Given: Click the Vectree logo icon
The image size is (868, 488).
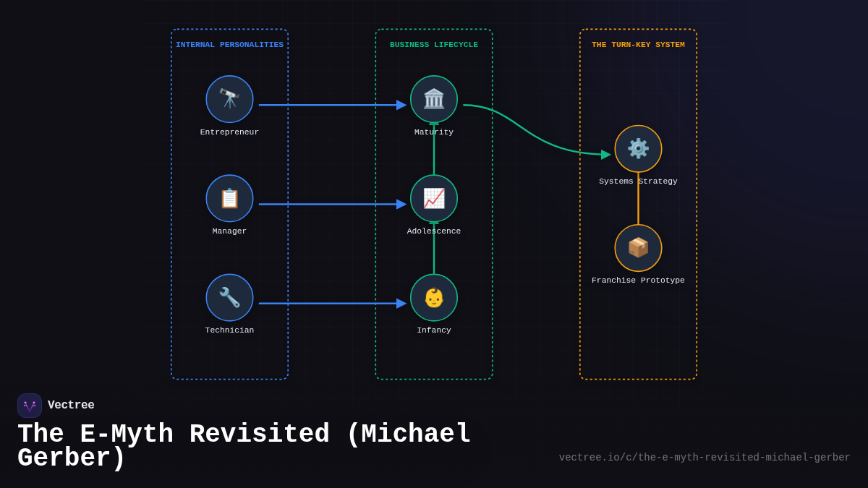Looking at the screenshot, I should tap(30, 405).
